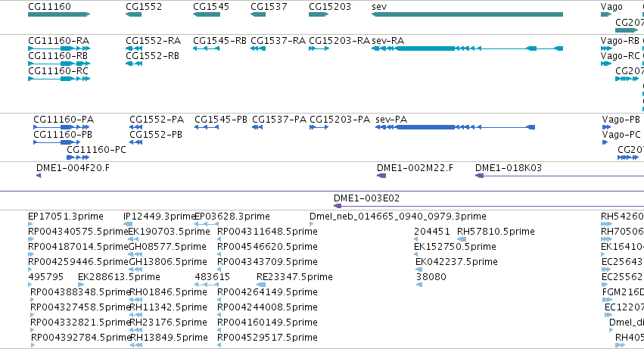This screenshot has width=644, height=349.
Task: Select protein label Vago-PB
Action: (621, 120)
